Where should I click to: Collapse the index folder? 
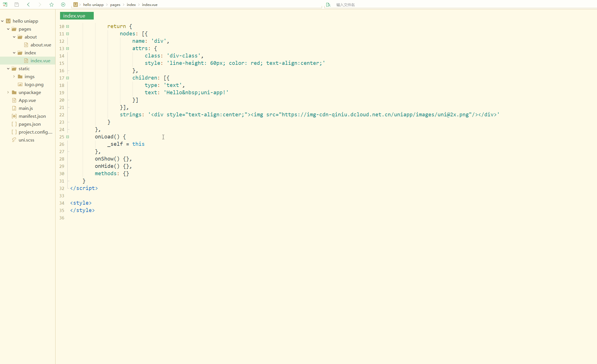click(14, 53)
